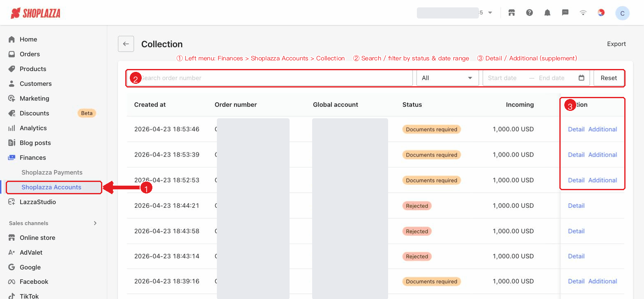Open Additional for the 18:39:16 order
Viewport: 644px width, 299px height.
603,281
